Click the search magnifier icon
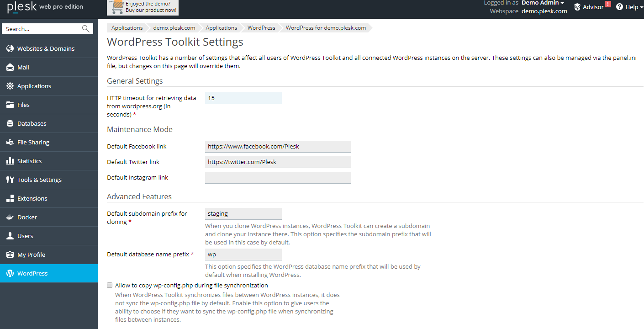The width and height of the screenshot is (644, 329). [x=86, y=29]
